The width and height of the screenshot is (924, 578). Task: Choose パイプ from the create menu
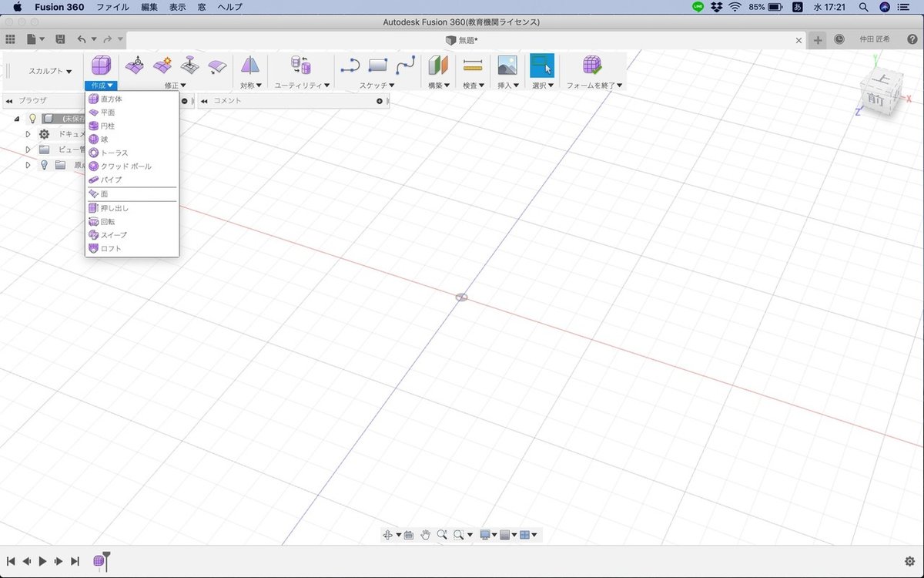pyautogui.click(x=132, y=180)
